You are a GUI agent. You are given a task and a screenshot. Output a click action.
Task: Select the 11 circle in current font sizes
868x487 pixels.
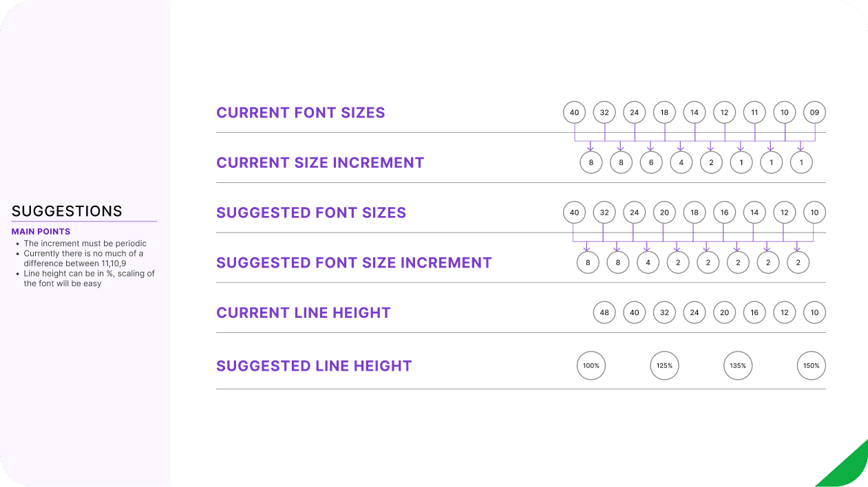754,113
